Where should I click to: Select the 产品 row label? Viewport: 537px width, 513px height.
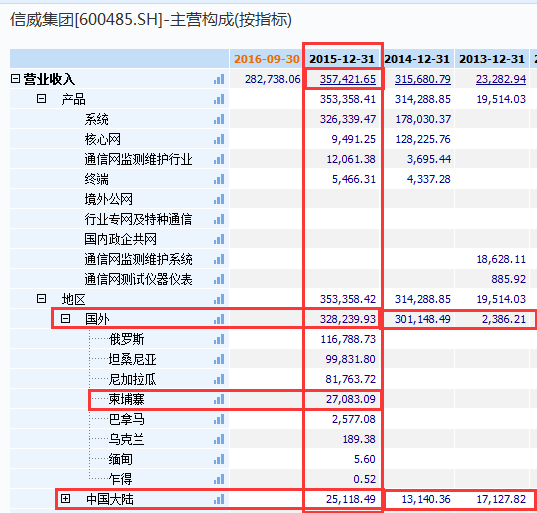(73, 99)
